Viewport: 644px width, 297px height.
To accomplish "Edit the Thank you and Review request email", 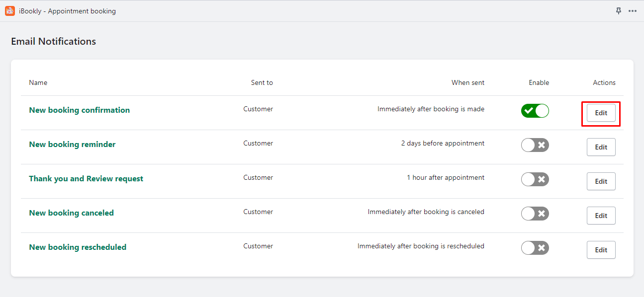I will pos(601,181).
